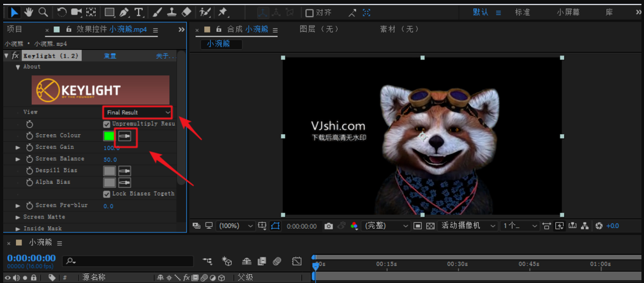Expand the Screen Pre-blur property
The height and width of the screenshot is (283, 644).
(x=18, y=205)
